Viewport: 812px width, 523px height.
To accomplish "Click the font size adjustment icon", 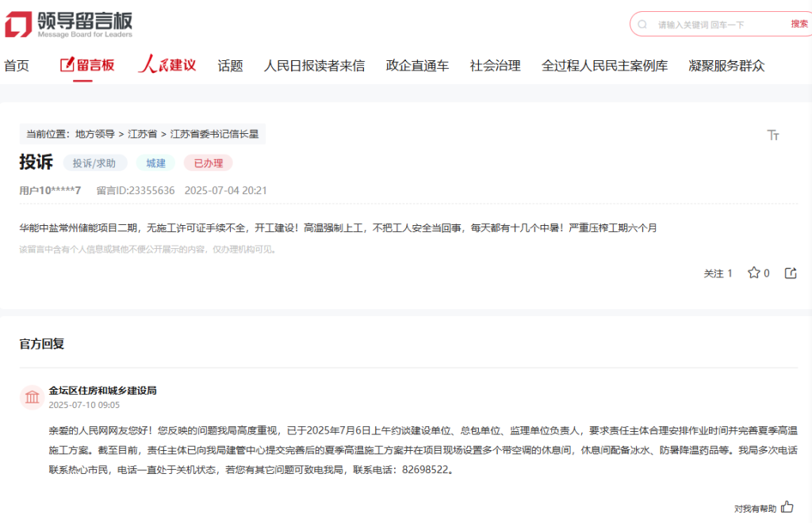I will pos(772,135).
